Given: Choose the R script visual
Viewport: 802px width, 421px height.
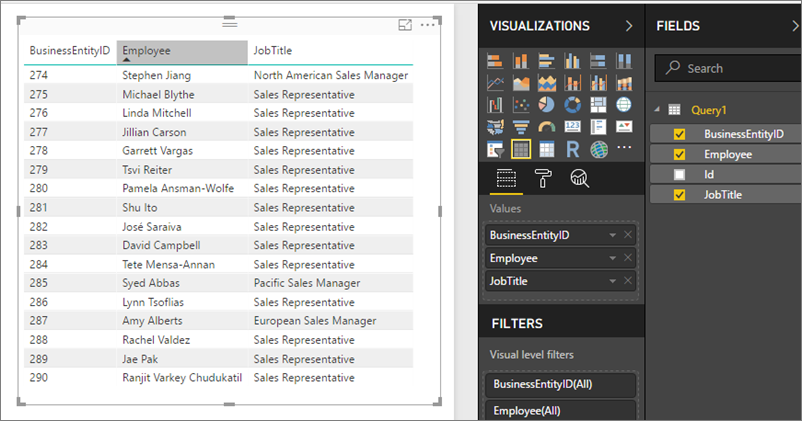Looking at the screenshot, I should click(573, 149).
